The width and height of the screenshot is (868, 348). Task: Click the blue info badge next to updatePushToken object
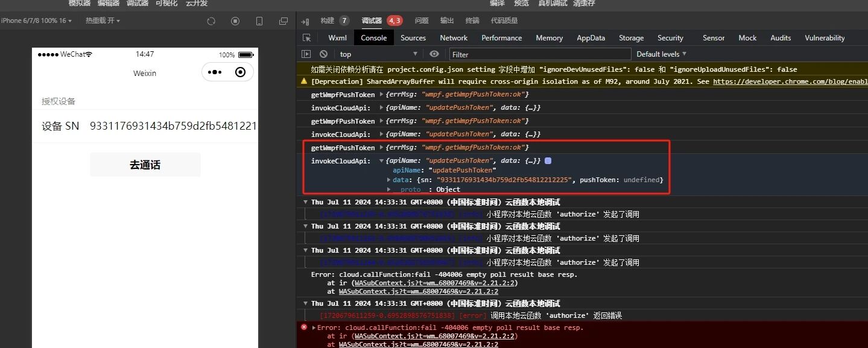[x=548, y=161]
